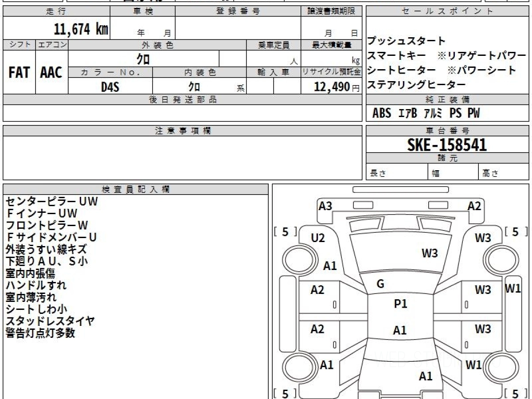
Task: Select the 警告灯点灯多数 warning note
Action: [40, 333]
